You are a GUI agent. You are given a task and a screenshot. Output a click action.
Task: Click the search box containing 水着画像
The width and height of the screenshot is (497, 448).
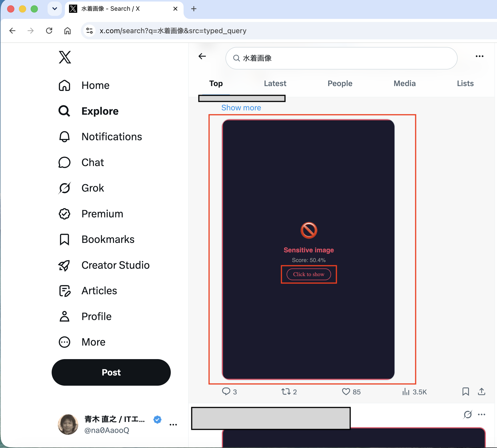pos(341,58)
